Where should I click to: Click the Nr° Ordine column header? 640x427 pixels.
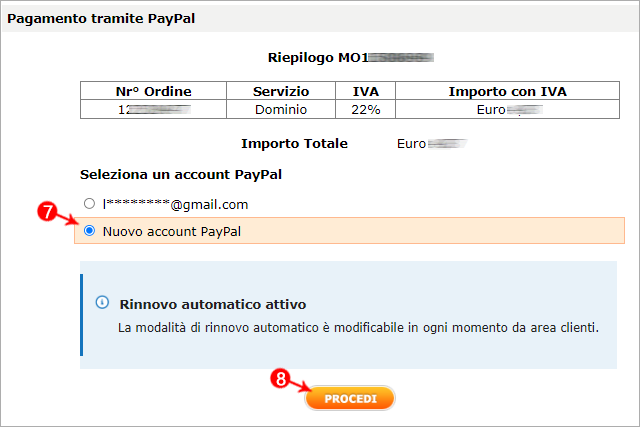click(x=153, y=91)
